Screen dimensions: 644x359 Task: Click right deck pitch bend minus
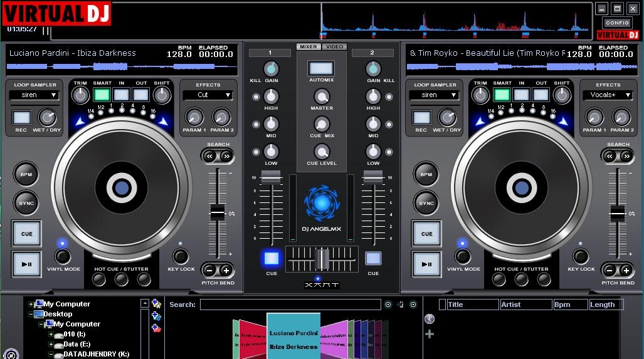pos(610,271)
